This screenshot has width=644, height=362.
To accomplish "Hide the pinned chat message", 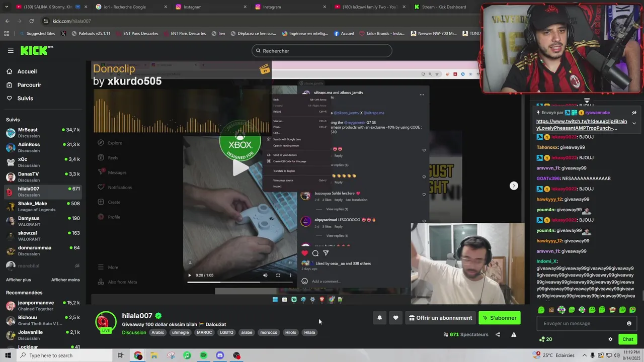I will pyautogui.click(x=634, y=113).
